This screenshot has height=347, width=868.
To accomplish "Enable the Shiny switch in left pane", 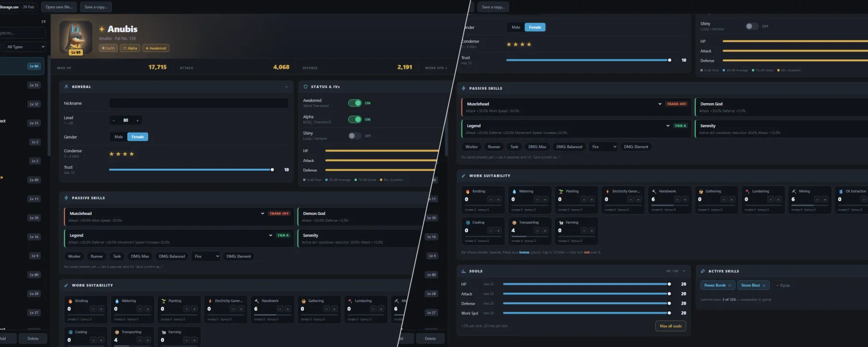I will (355, 136).
